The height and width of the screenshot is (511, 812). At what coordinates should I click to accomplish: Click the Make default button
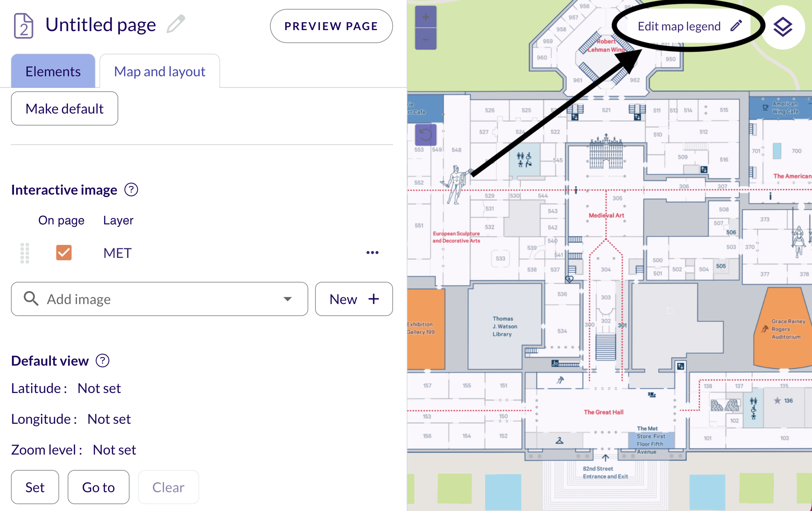65,108
